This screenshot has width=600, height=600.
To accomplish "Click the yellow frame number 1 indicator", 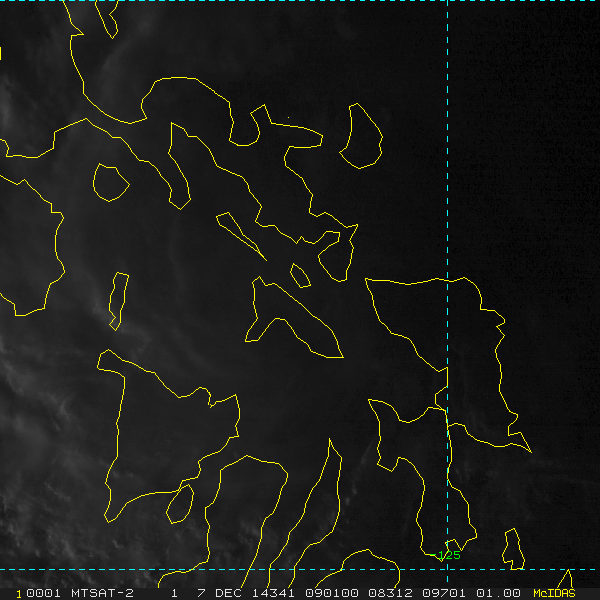I will [19, 594].
